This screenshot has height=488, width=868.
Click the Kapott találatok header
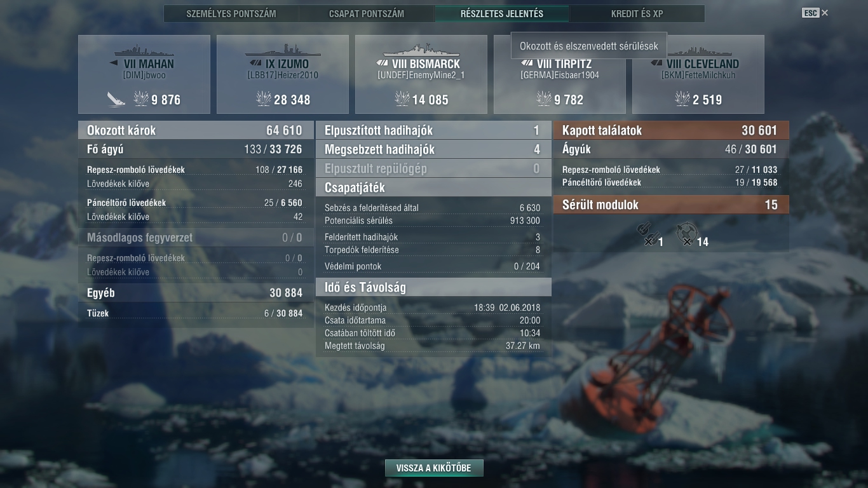pos(671,130)
